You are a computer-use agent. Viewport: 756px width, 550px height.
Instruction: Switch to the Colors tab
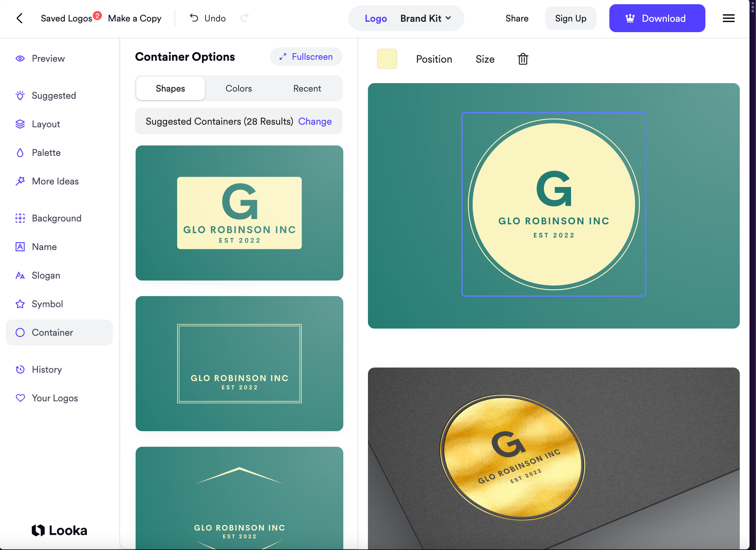(x=238, y=88)
